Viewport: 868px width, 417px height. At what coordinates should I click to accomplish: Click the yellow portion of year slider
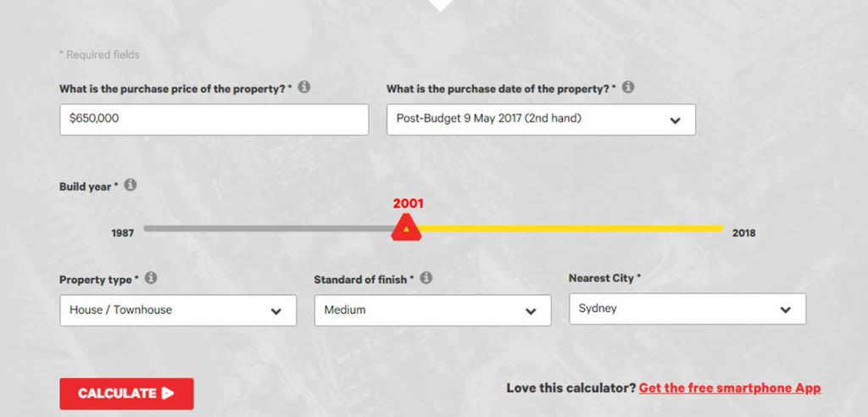(x=572, y=228)
